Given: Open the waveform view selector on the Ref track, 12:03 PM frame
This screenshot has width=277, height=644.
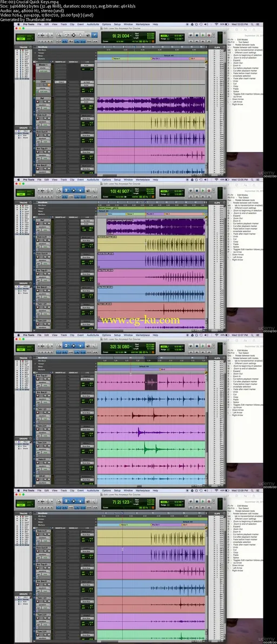Looking at the screenshot, I should tap(43, 105).
